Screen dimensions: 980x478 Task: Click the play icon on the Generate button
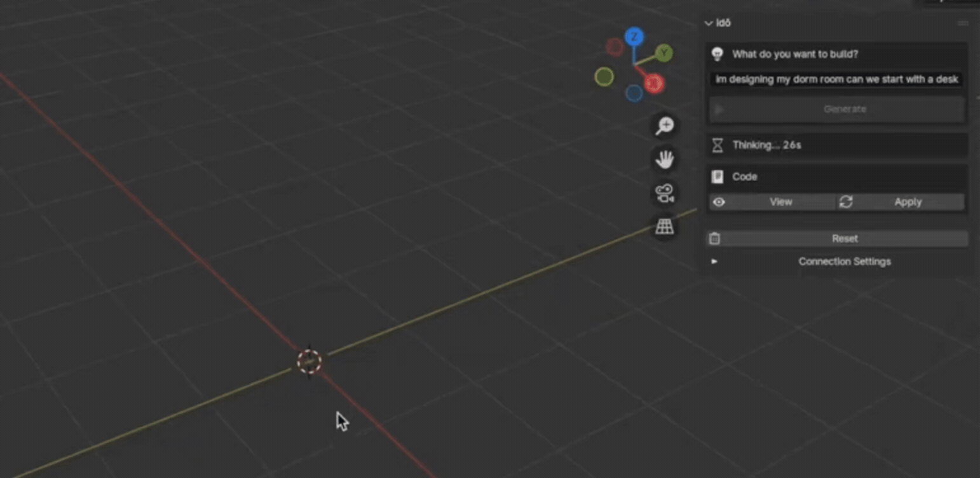coord(719,109)
